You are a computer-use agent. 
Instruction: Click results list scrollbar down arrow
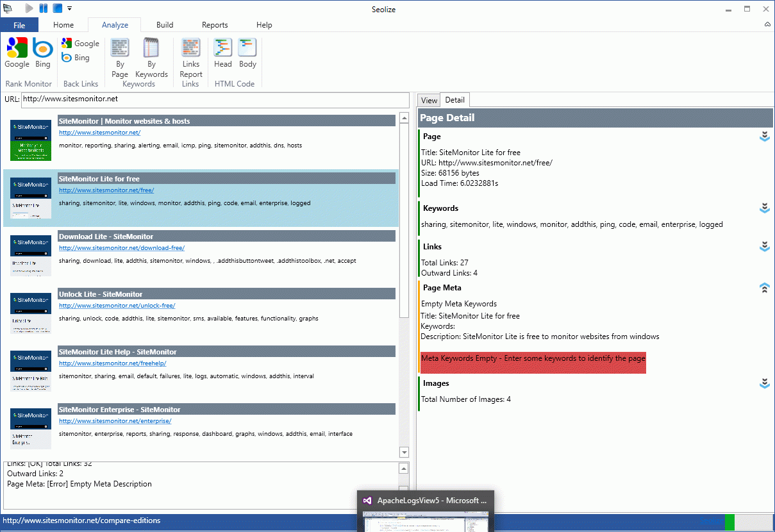click(404, 452)
